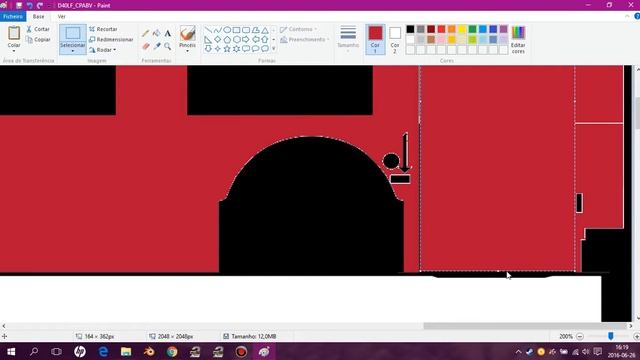Select Cor 1 as the active color
This screenshot has width=640, height=360.
[375, 40]
